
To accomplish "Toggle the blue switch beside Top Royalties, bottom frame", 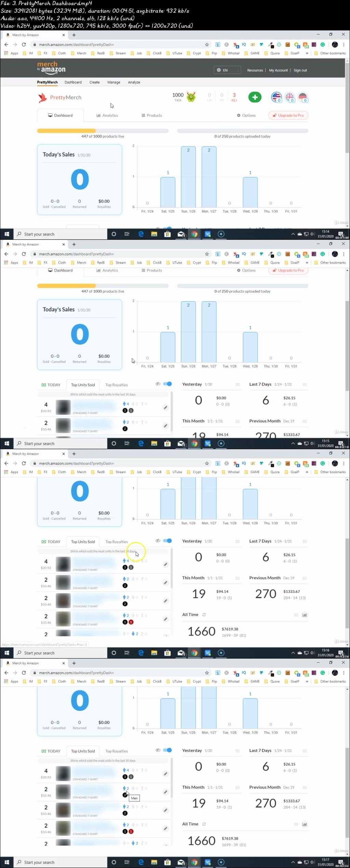I will point(167,750).
